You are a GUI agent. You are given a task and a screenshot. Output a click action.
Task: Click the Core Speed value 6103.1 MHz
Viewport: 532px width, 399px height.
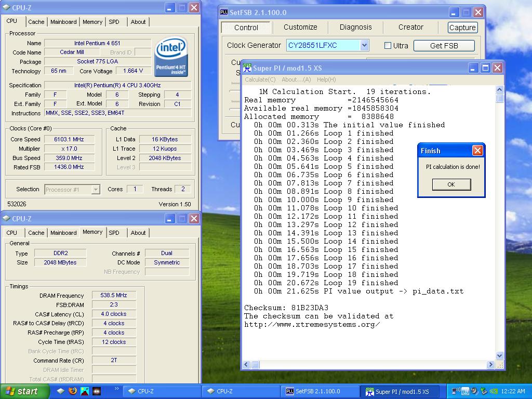click(x=69, y=139)
